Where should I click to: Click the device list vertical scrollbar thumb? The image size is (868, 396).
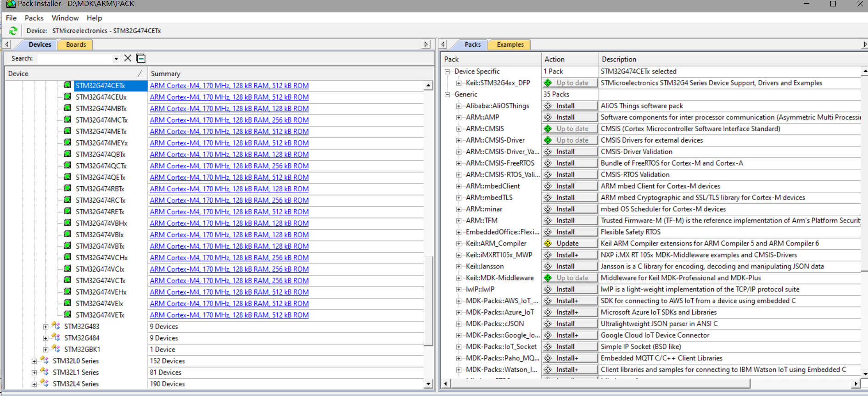tap(428, 301)
